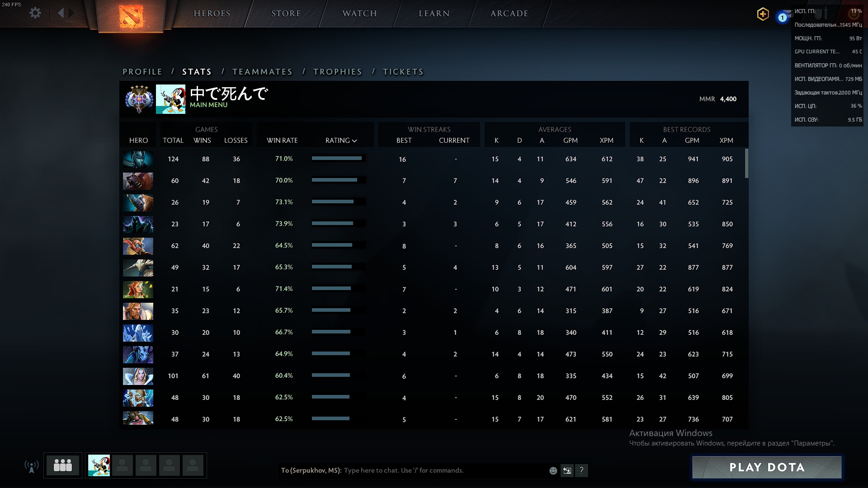This screenshot has width=868, height=488.
Task: Select the hero portrait in the 470 GPM row
Action: coord(138,398)
